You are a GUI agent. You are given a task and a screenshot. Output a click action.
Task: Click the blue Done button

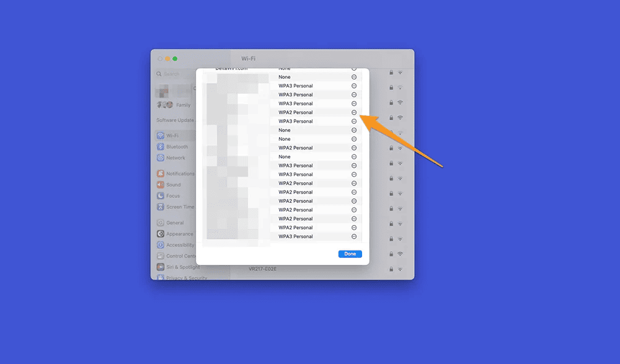(350, 254)
